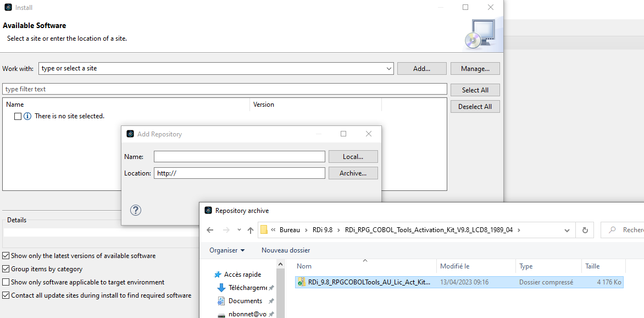Toggle 'Show only the latest versions of available software'
The height and width of the screenshot is (318, 644).
pyautogui.click(x=5, y=256)
